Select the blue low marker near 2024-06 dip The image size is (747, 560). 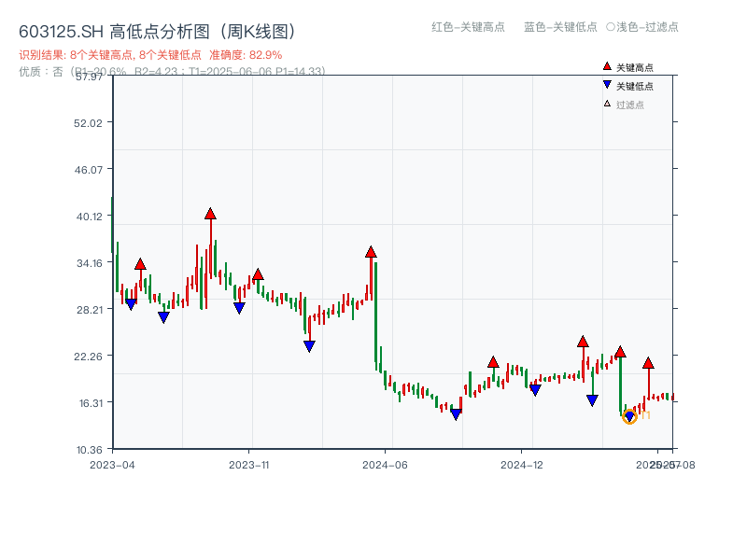pos(455,411)
